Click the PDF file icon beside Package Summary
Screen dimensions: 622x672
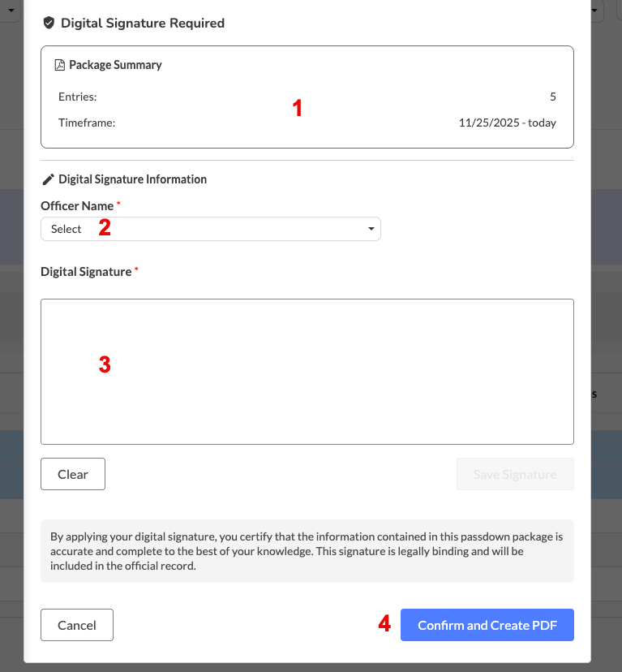[x=59, y=65]
